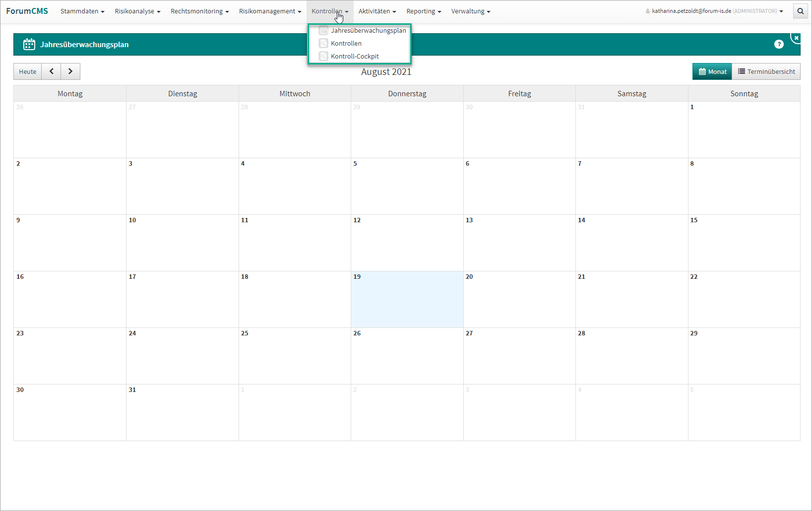
Task: Click the Samstag column header
Action: click(x=632, y=93)
